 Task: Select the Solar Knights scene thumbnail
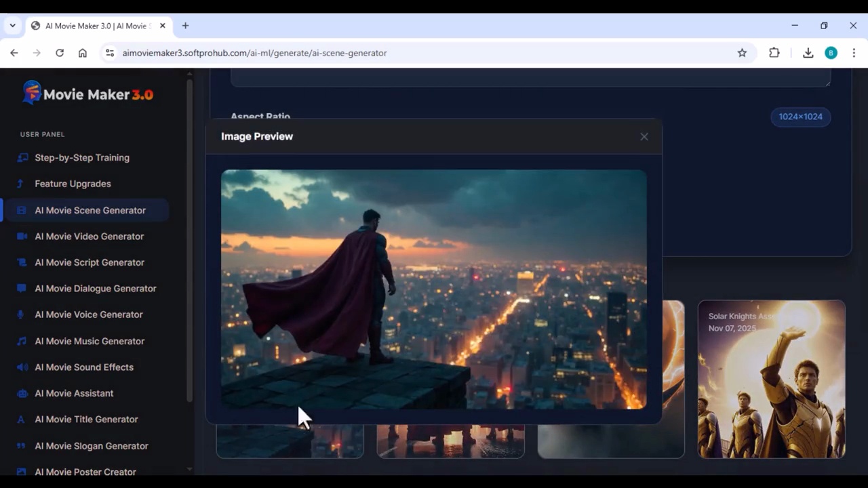(771, 380)
